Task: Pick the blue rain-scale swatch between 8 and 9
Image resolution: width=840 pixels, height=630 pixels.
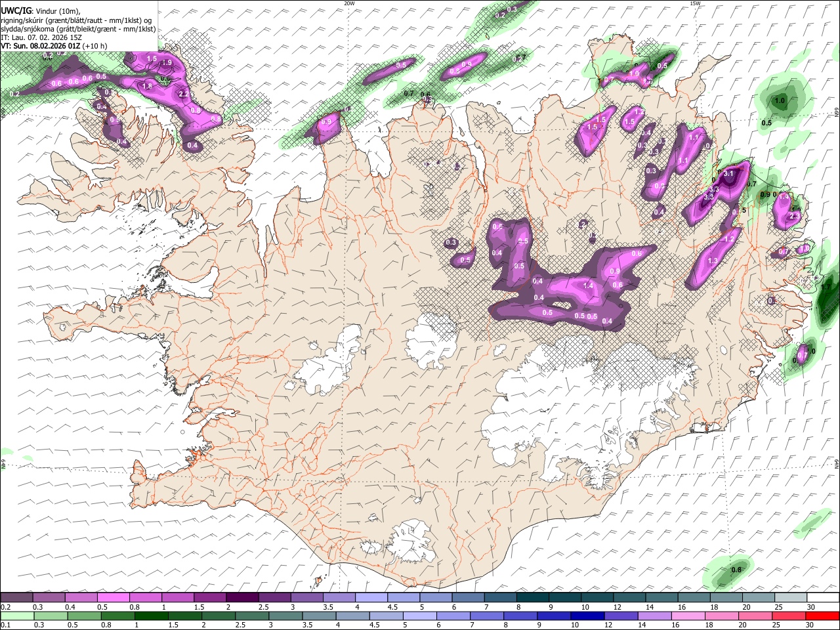Action: click(x=520, y=616)
